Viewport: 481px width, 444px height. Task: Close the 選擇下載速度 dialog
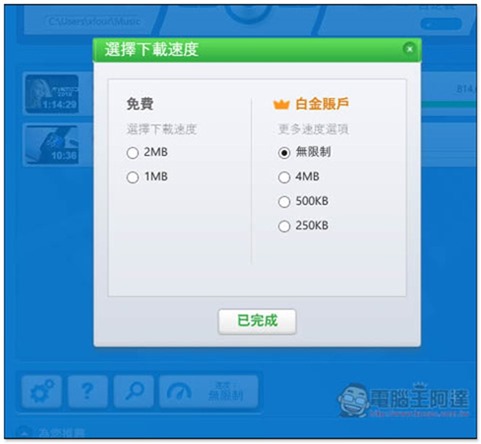point(409,49)
